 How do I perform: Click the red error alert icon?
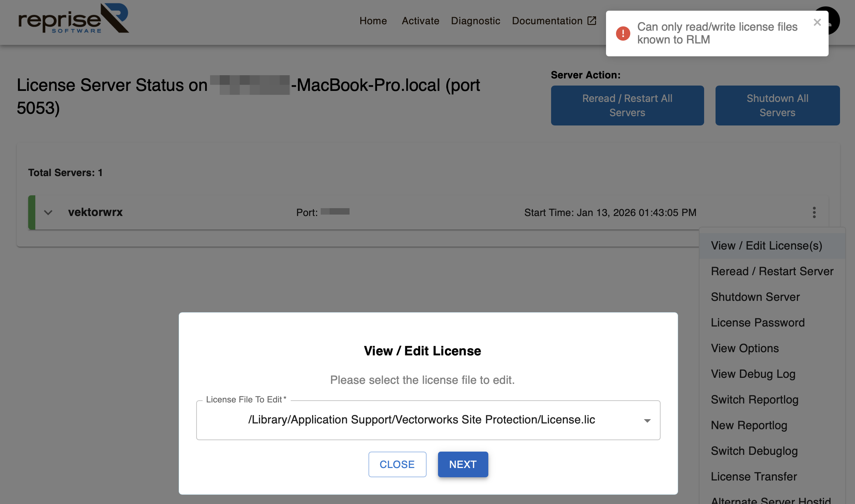coord(623,34)
